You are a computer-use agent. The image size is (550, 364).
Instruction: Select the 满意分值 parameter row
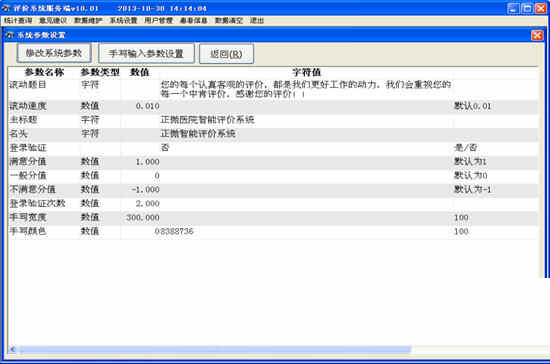click(273, 162)
